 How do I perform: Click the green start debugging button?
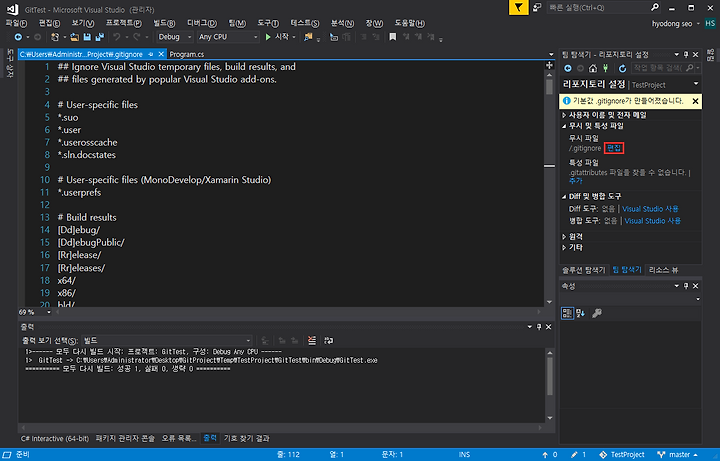coord(268,37)
